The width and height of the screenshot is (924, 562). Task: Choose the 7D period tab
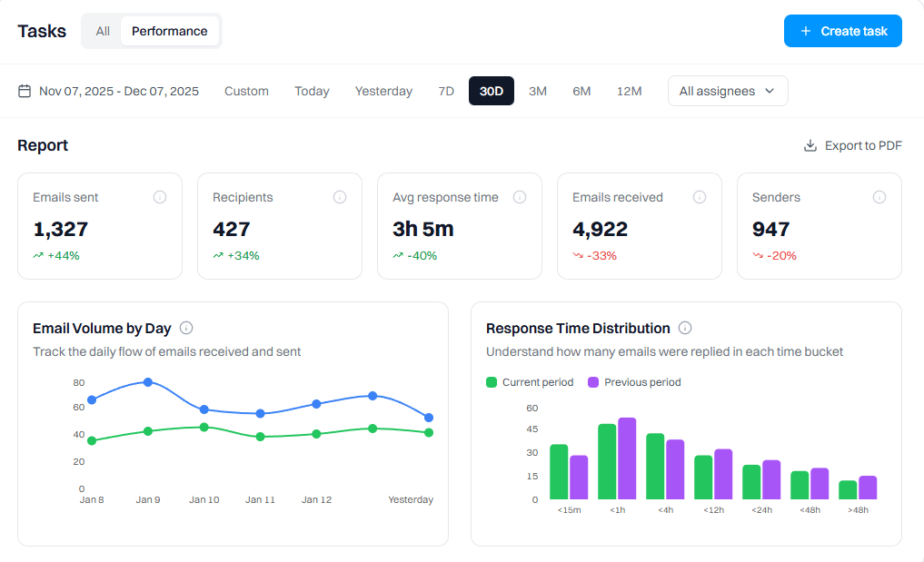tap(446, 91)
